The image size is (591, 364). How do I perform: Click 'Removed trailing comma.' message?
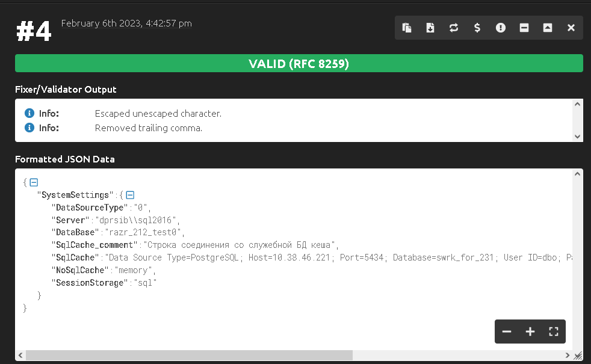(149, 128)
